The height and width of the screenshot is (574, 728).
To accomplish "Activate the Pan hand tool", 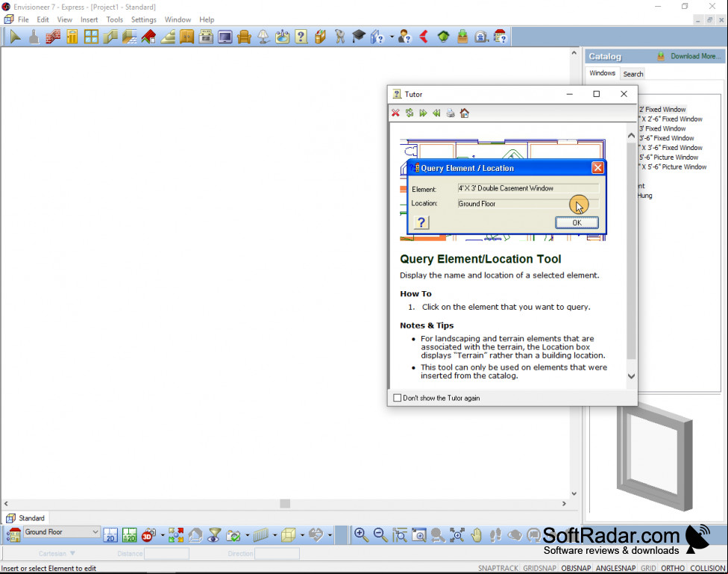I will (477, 535).
